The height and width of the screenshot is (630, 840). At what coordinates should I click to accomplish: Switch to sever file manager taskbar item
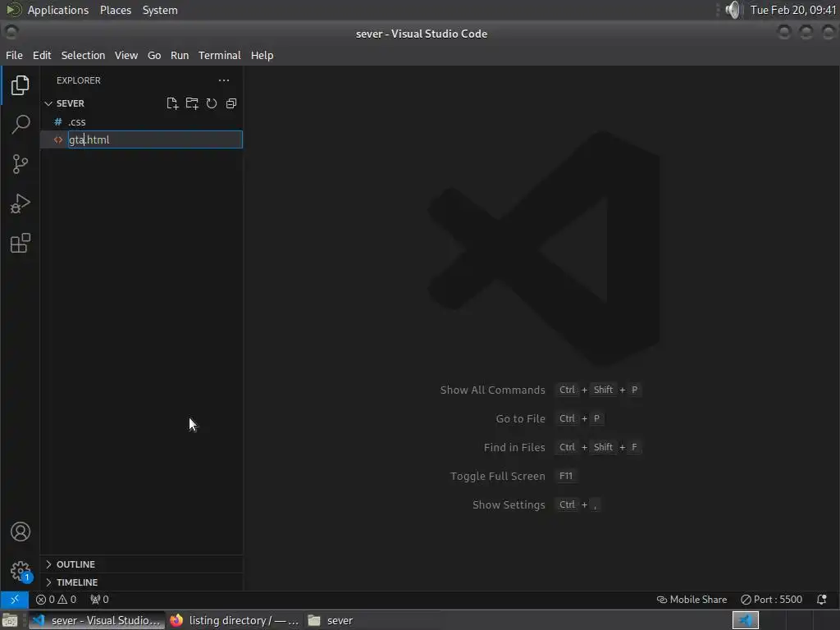[x=331, y=620]
